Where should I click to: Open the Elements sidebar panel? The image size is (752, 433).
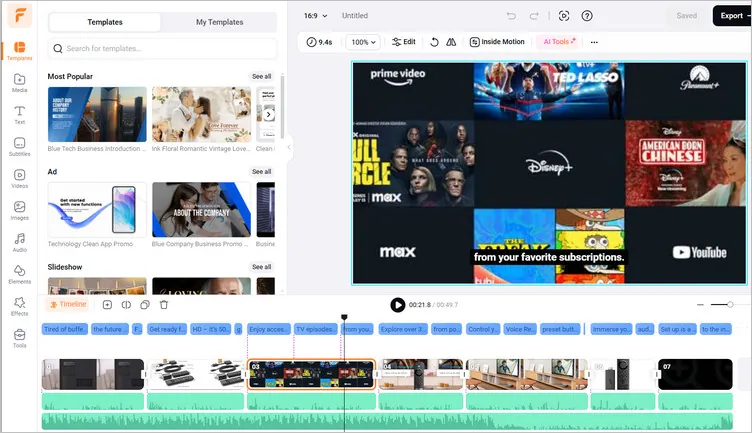click(x=19, y=274)
